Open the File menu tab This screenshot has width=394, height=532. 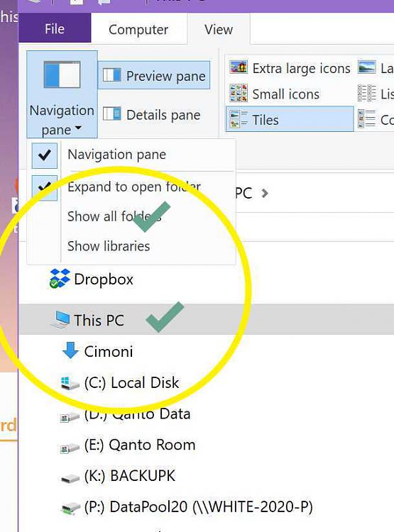pos(55,28)
